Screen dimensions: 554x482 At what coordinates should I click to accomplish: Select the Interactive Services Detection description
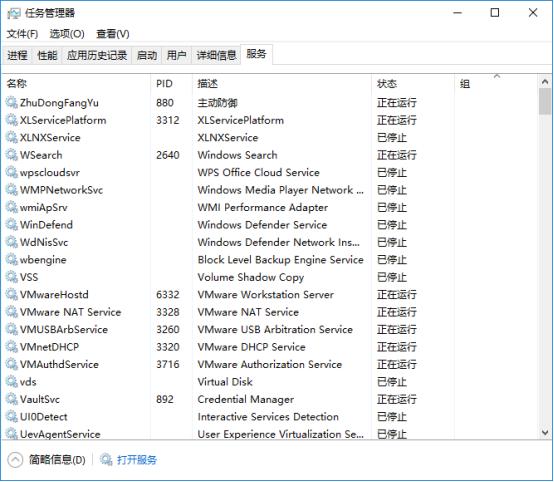268,417
